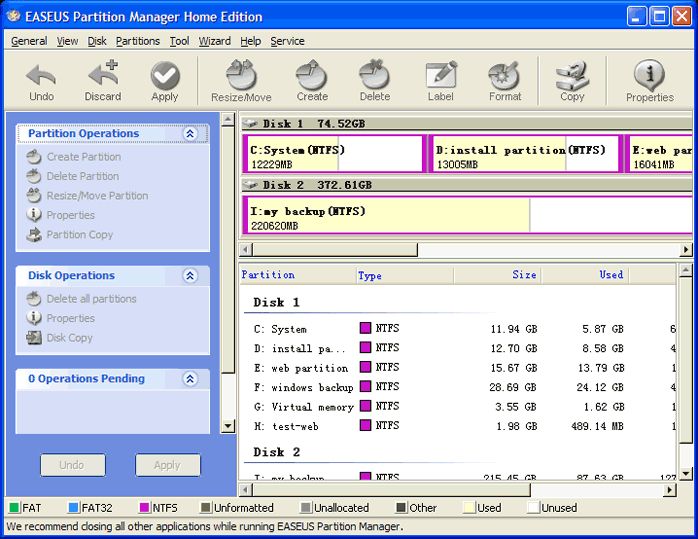Open the General menu
Image resolution: width=698 pixels, height=539 pixels.
tap(29, 41)
